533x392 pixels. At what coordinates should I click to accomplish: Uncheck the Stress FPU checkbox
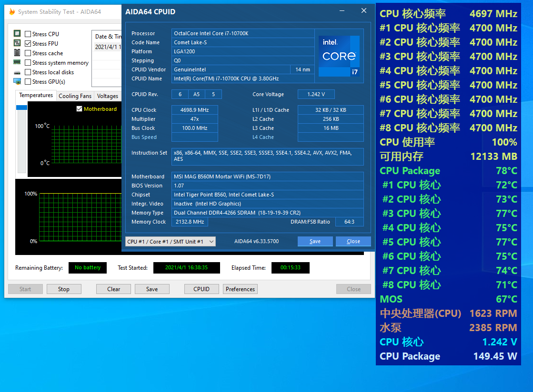tap(28, 44)
